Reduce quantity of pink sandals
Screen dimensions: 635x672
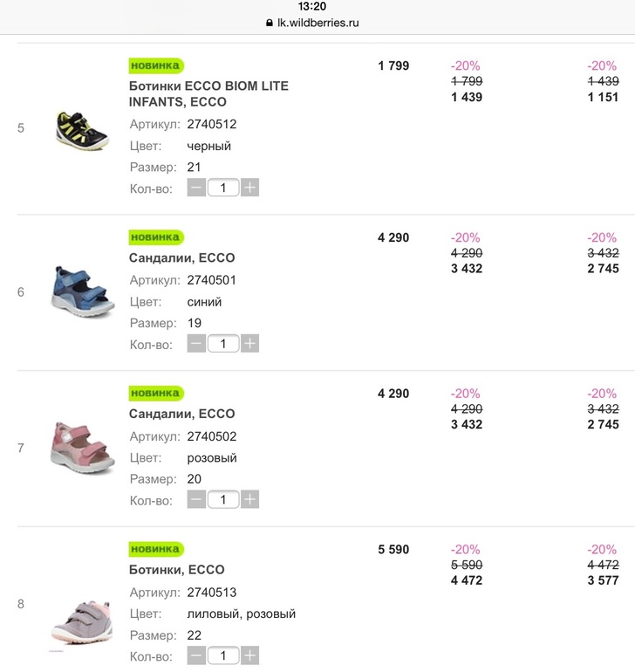tap(196, 500)
